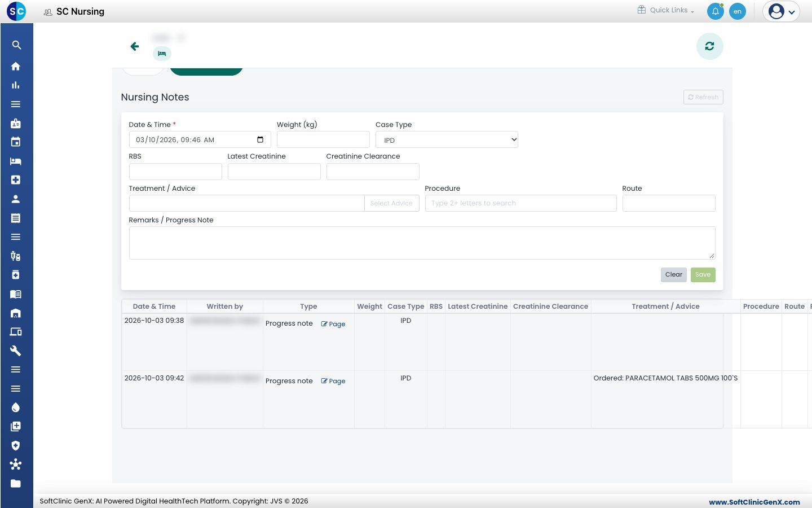Viewport: 812px width, 508px height.
Task: Expand the user profile menu chevron
Action: pyautogui.click(x=791, y=12)
